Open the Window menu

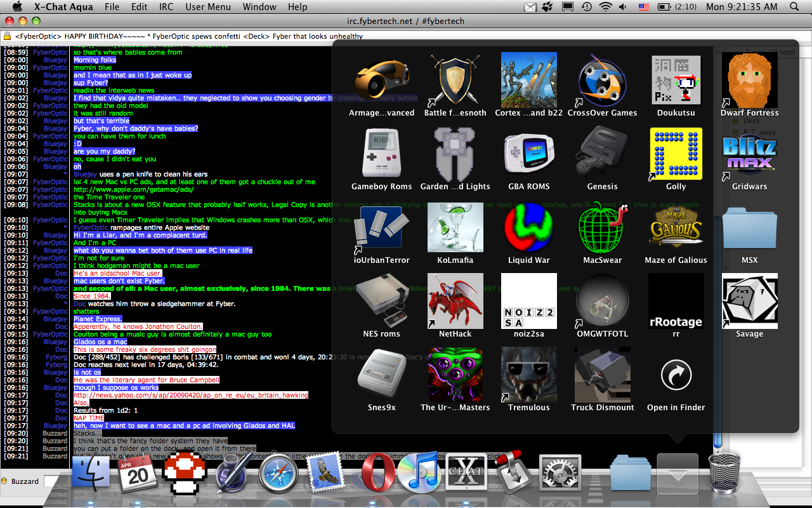259,7
